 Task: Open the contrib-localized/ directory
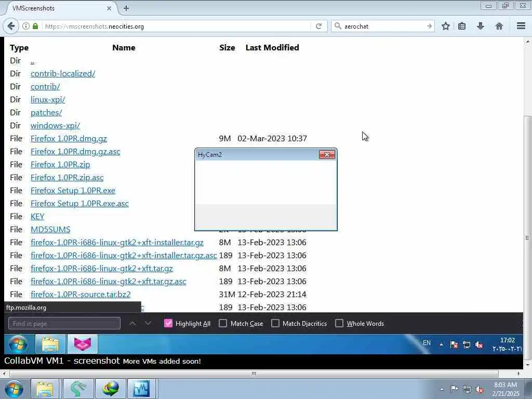click(x=63, y=74)
